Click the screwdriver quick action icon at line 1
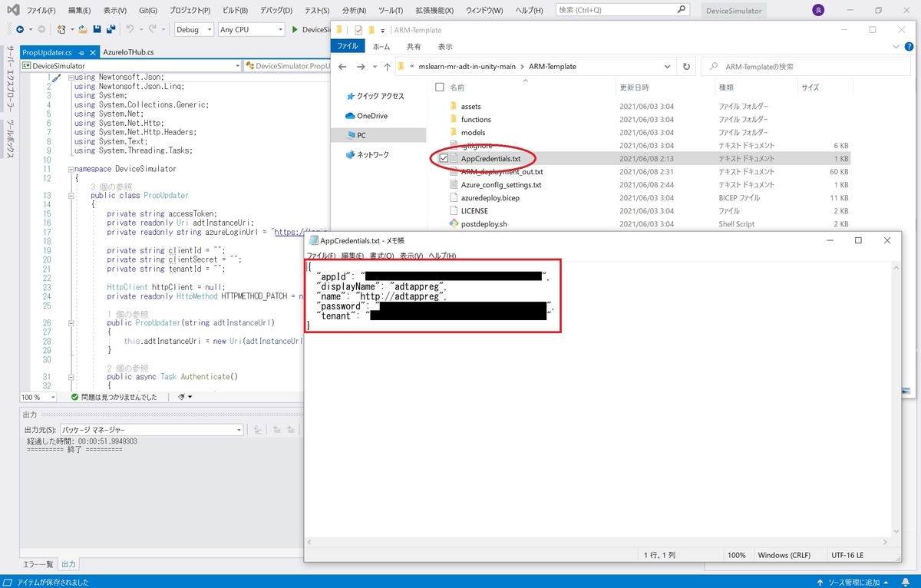This screenshot has width=921, height=588. 56,78
